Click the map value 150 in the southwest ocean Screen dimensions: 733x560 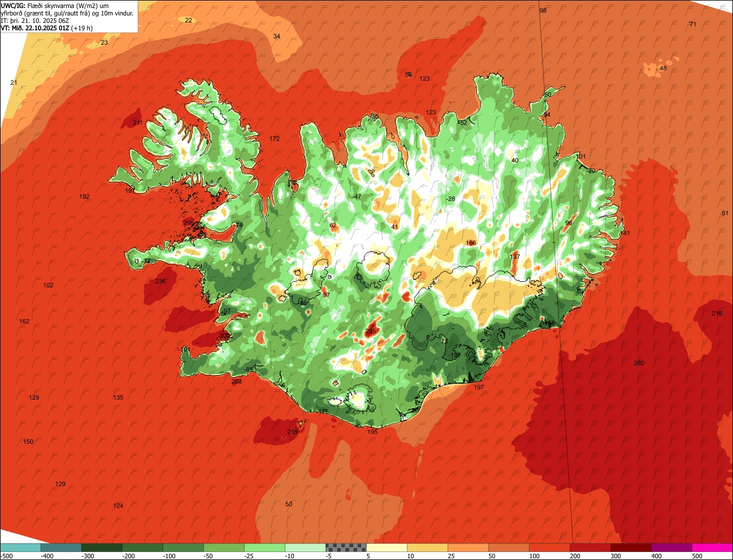pos(28,441)
